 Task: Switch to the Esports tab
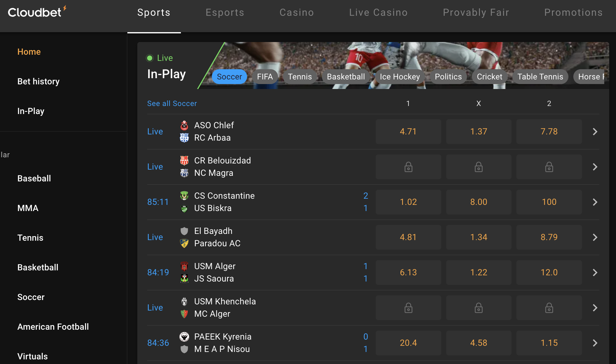click(225, 12)
